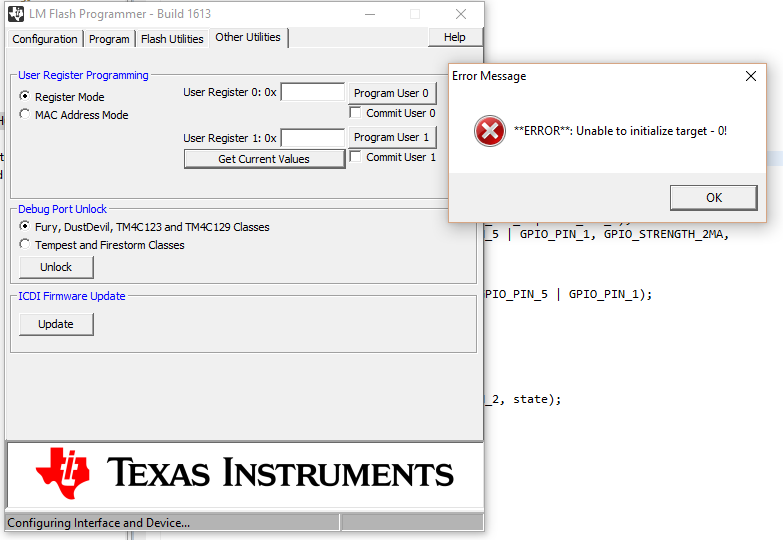The width and height of the screenshot is (783, 540).
Task: Click the ICDI Firmware Update group label
Action: [72, 296]
